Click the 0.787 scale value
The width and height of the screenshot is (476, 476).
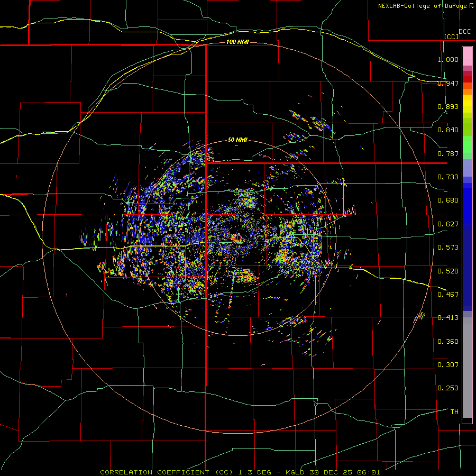[448, 153]
